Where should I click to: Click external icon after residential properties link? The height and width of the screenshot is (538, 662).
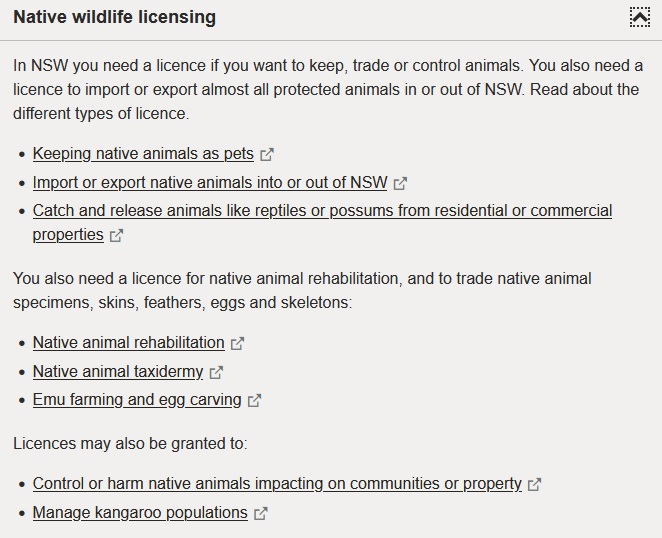click(x=117, y=236)
